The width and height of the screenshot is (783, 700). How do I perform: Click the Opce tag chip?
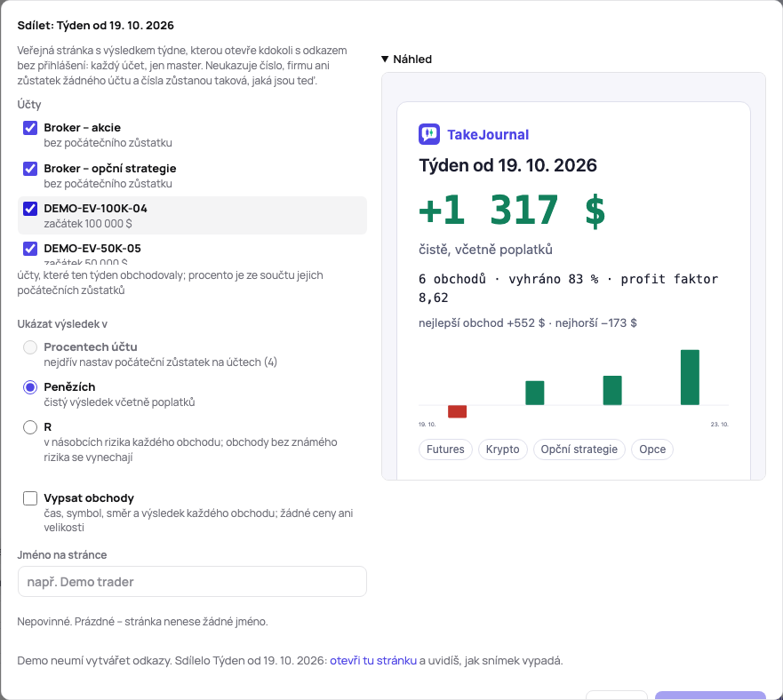[x=652, y=449]
